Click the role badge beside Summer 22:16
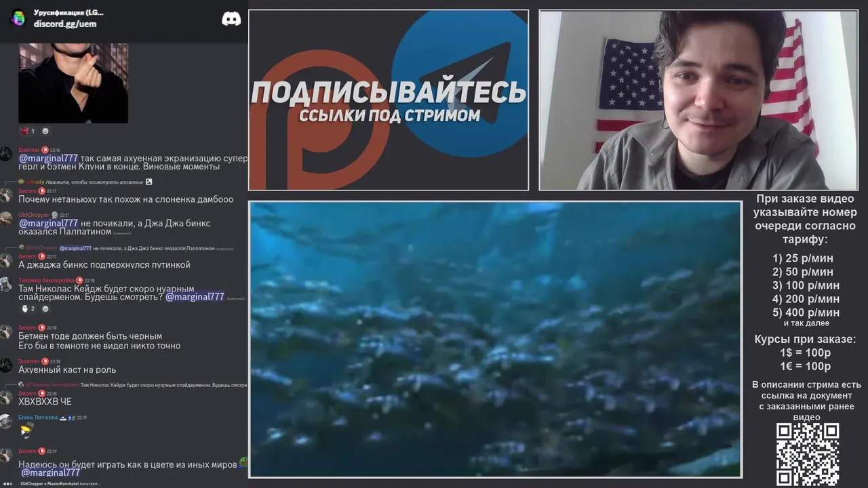This screenshot has height=488, width=868. point(45,150)
